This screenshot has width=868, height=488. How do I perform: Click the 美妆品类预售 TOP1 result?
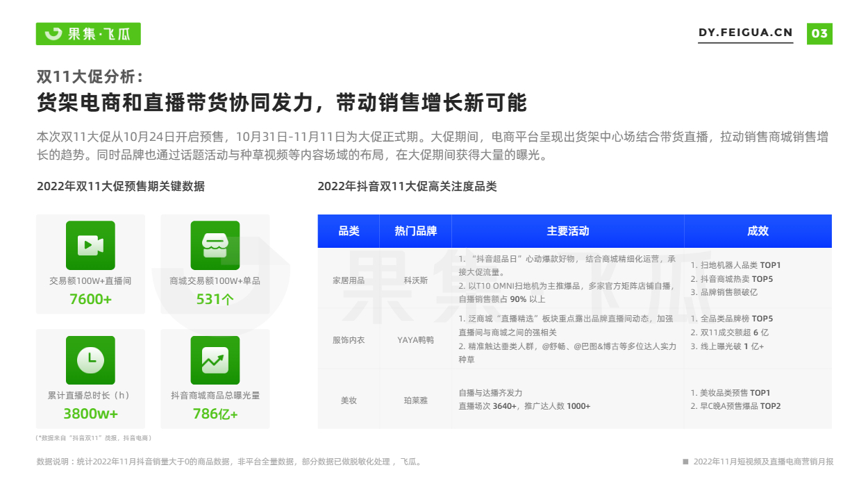coord(730,393)
